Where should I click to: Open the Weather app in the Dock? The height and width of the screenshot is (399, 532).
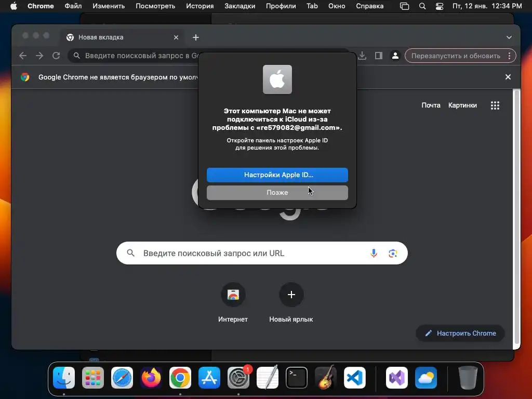(x=426, y=378)
